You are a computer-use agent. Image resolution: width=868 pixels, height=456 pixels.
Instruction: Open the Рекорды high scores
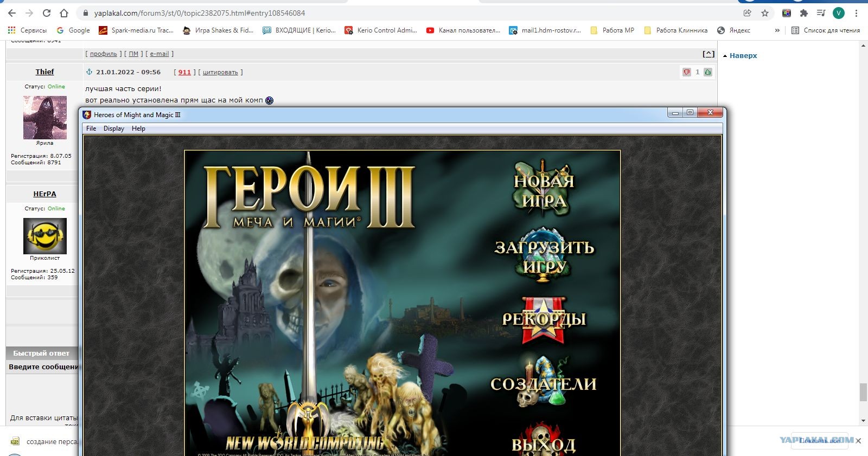pos(544,319)
